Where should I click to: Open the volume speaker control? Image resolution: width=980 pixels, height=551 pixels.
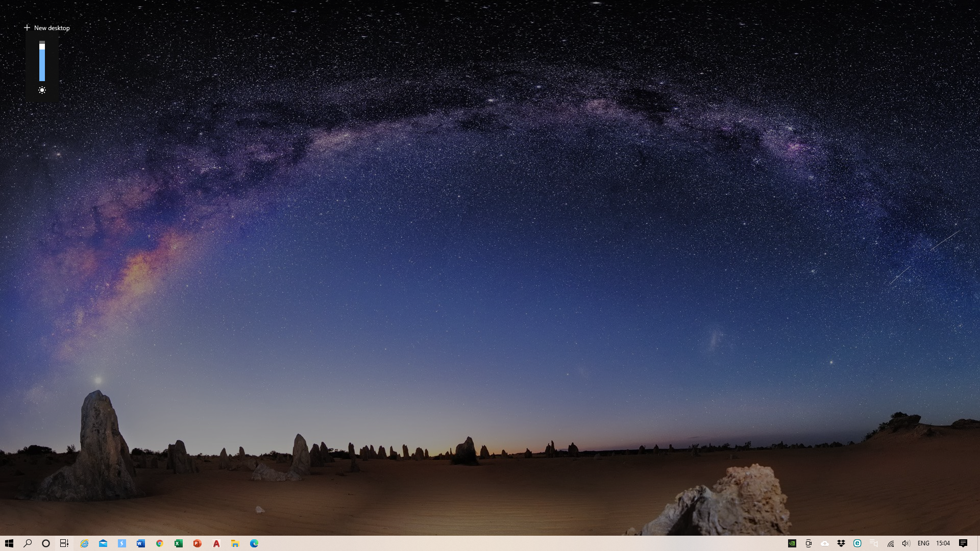[x=906, y=543]
